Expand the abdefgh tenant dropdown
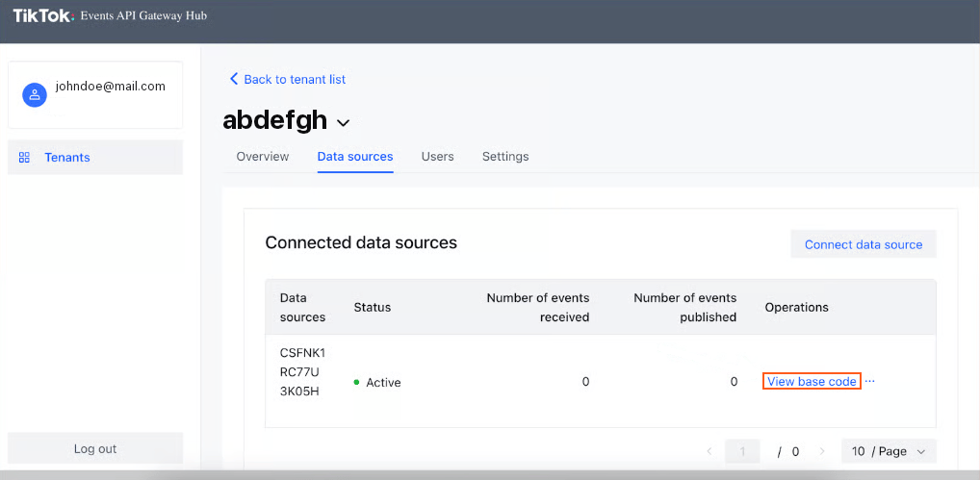 [x=343, y=123]
